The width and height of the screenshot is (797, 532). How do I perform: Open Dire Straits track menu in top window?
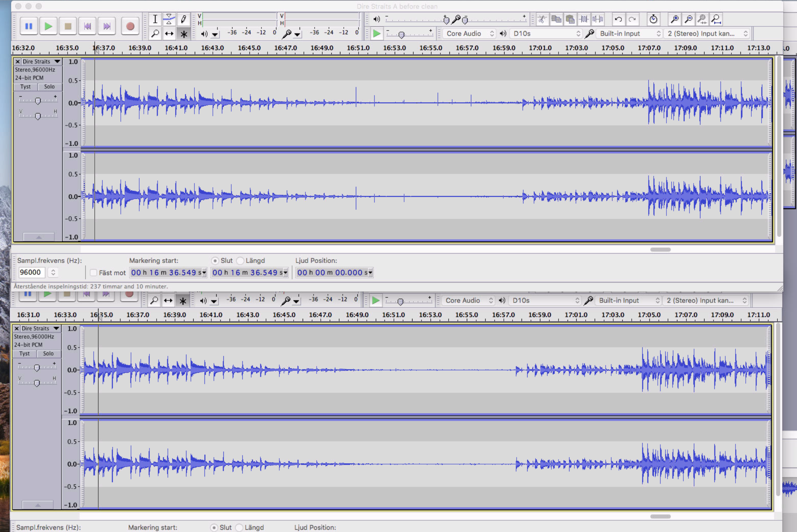(x=41, y=62)
